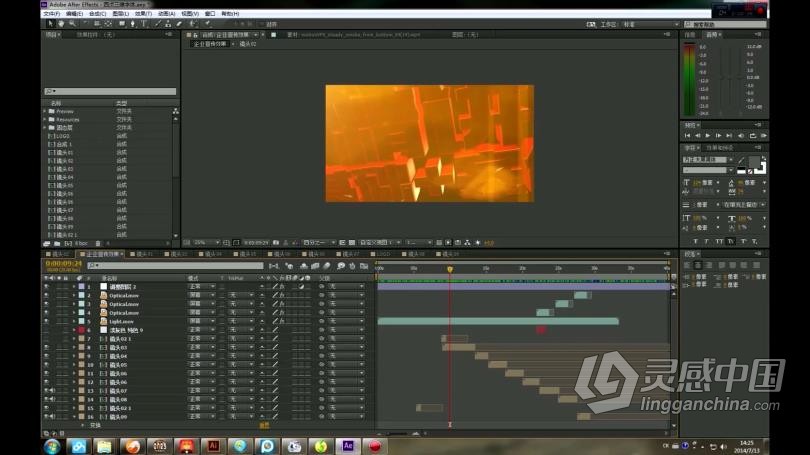810x455 pixels.
Task: Open parent dropdown for layer 3 Optical.mov
Action: 346,304
